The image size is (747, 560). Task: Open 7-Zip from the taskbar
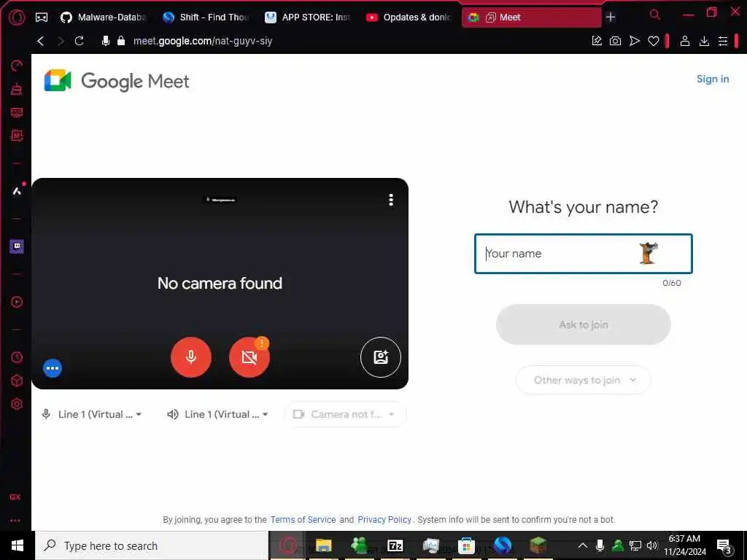(x=395, y=545)
